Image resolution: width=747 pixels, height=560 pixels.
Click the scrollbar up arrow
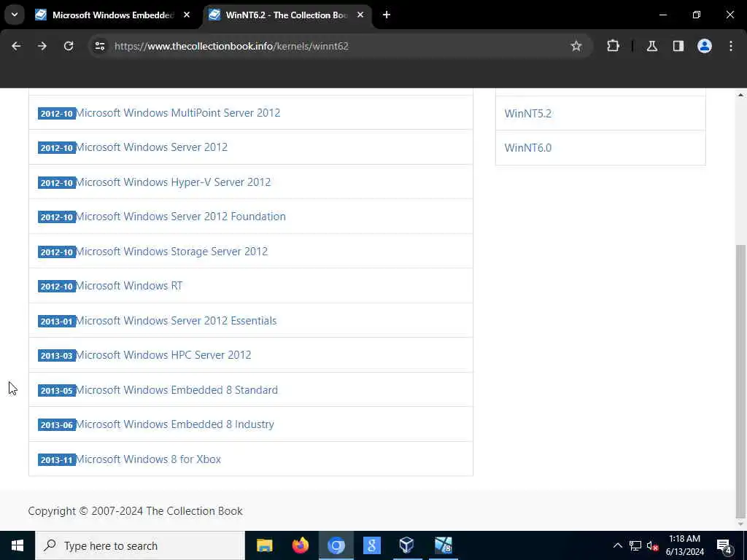[740, 95]
